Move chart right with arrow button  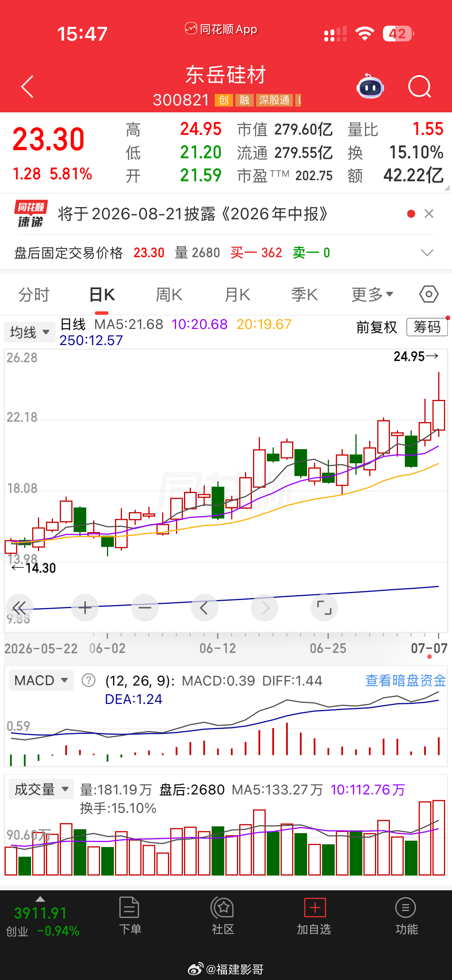pyautogui.click(x=265, y=608)
